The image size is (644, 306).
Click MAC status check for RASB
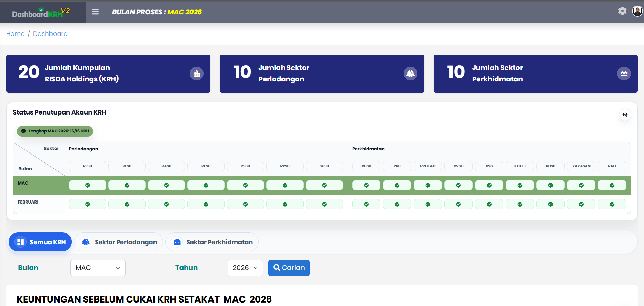pyautogui.click(x=167, y=185)
